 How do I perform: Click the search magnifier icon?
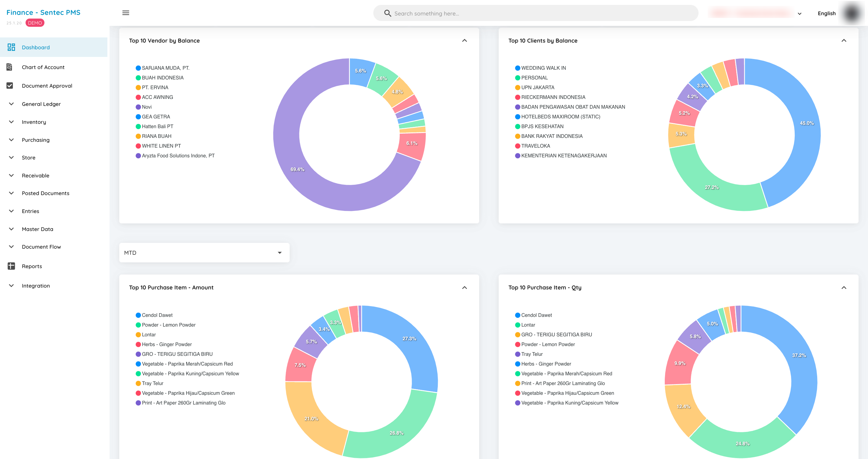click(388, 13)
